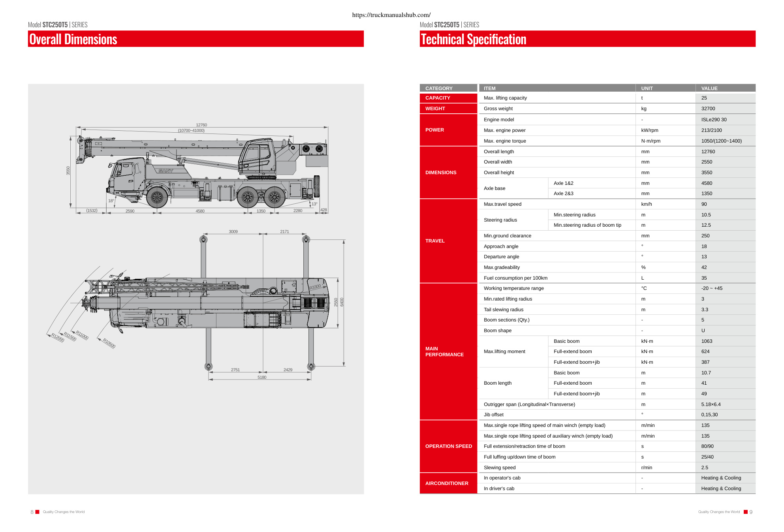Click the engine model value 'ISLe290 30'
The width and height of the screenshot is (784, 532).
pos(714,120)
